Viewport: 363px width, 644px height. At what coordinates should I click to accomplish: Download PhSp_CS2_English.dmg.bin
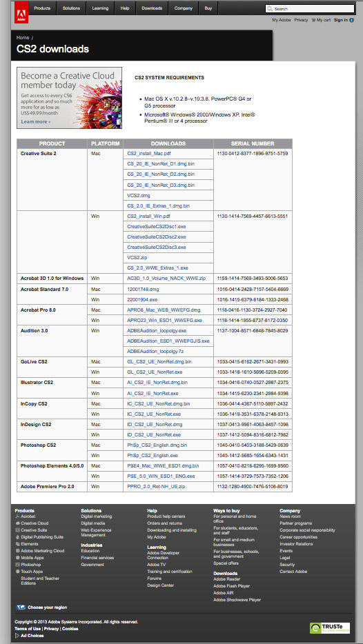(157, 445)
